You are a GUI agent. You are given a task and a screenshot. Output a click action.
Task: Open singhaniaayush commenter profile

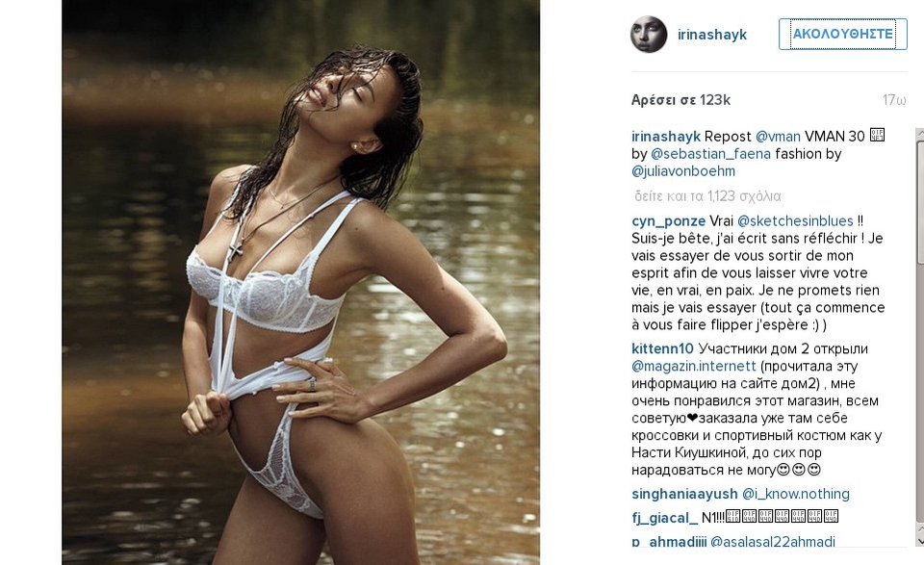pos(684,495)
